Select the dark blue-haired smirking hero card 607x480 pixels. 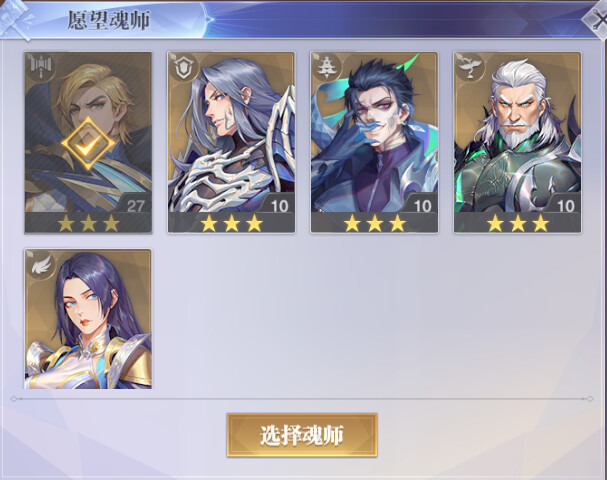coord(374,142)
